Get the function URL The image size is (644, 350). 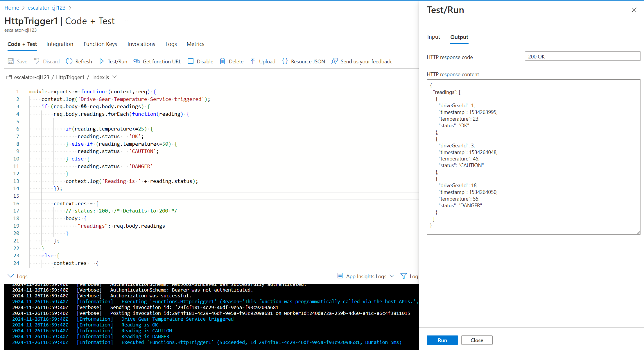pyautogui.click(x=157, y=61)
